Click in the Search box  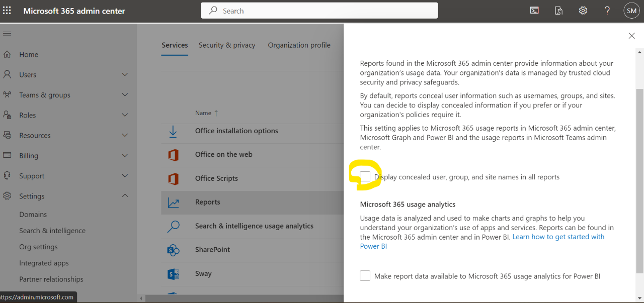pyautogui.click(x=319, y=11)
